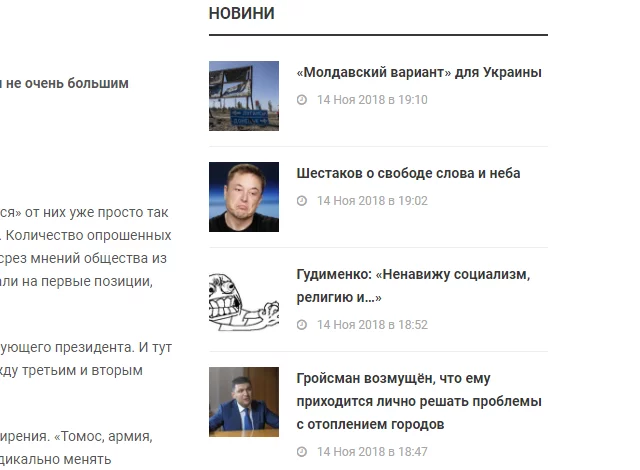Click the НОВИНИ section heading
Screen dimensions: 640x470
[242, 13]
